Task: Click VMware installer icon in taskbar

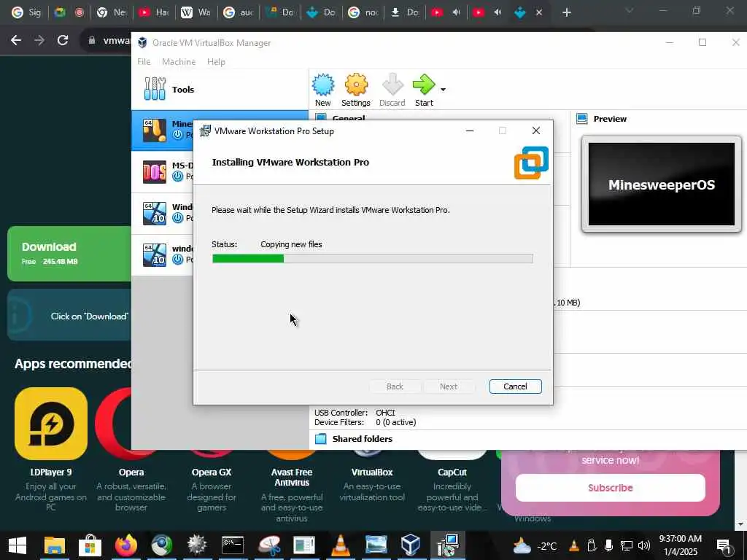Action: (x=447, y=545)
